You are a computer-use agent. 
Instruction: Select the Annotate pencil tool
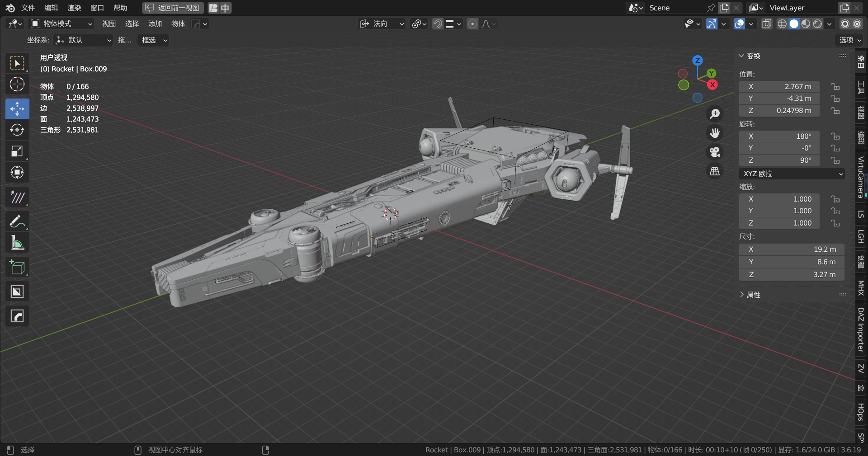(x=17, y=221)
